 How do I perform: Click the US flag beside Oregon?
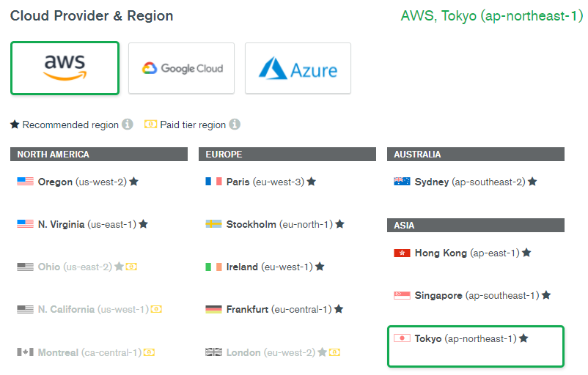coord(25,182)
